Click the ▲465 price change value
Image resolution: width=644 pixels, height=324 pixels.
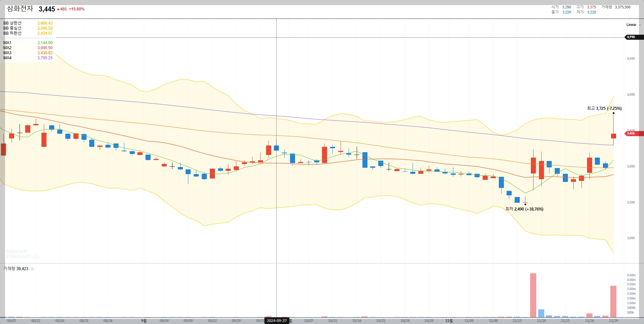coord(62,9)
